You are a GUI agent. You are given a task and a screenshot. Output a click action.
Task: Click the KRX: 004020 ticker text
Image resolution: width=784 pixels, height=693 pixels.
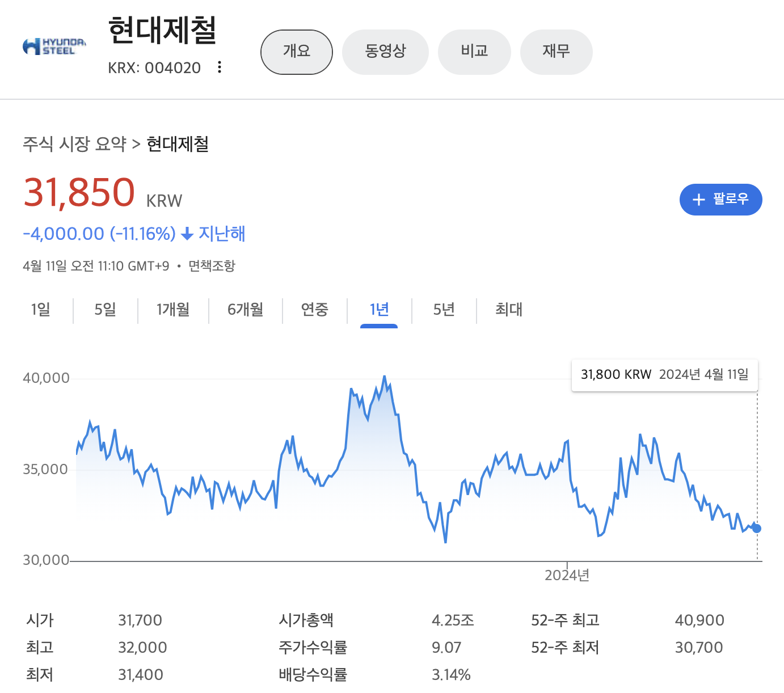click(x=154, y=68)
